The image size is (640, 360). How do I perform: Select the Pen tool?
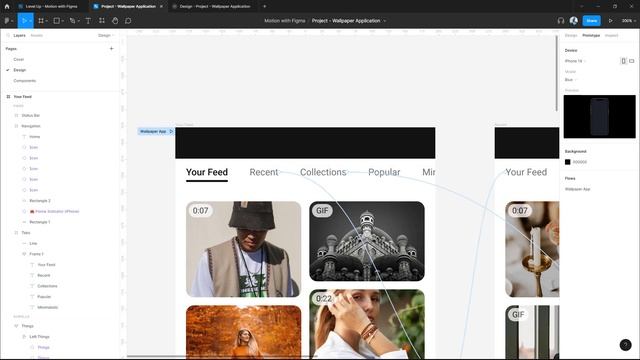(72, 20)
